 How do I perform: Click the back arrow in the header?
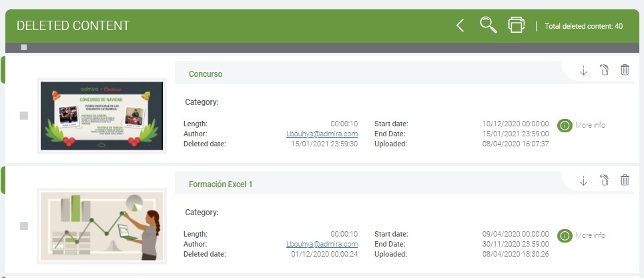click(x=460, y=25)
